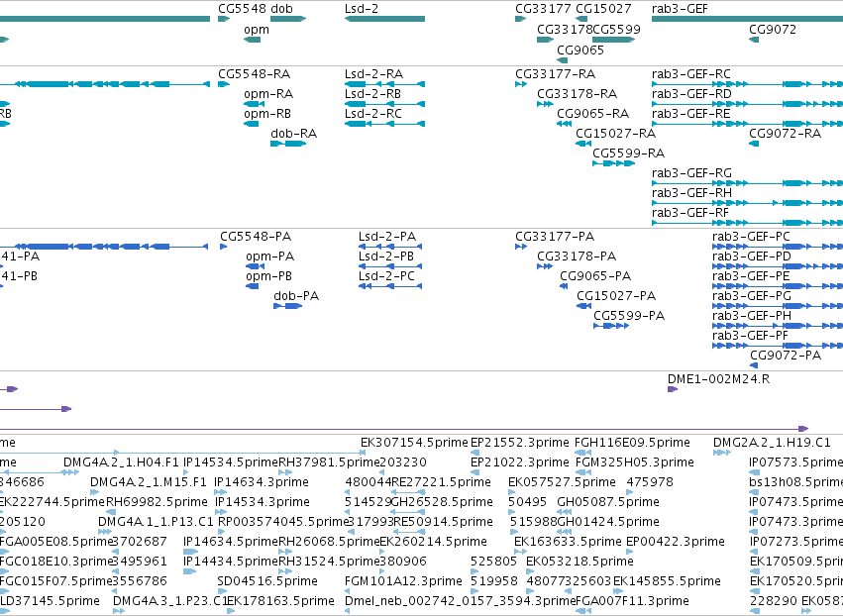
Task: Select the CG9065-RA transcript label
Action: coord(593,114)
